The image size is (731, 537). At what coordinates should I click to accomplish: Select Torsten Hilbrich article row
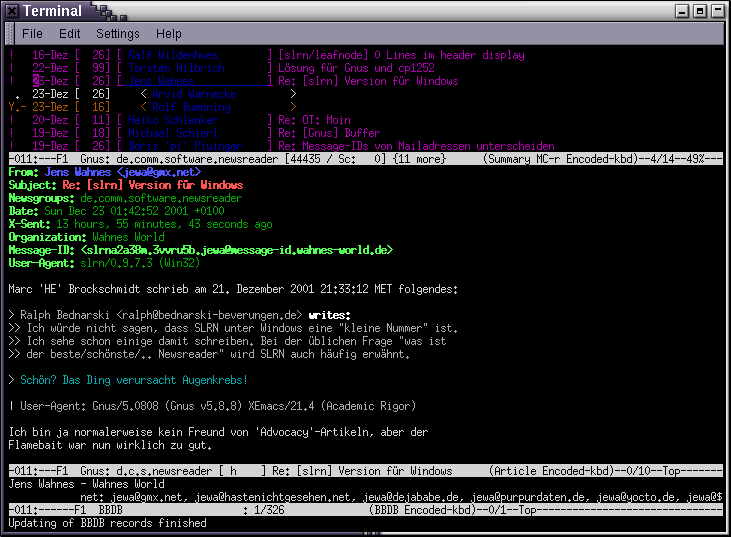coord(222,68)
